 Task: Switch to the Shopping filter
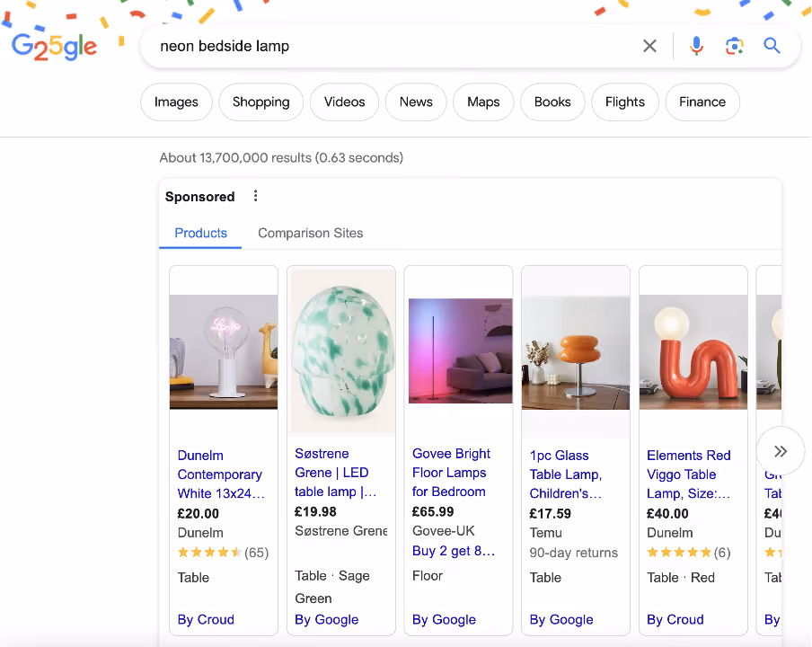pos(261,102)
